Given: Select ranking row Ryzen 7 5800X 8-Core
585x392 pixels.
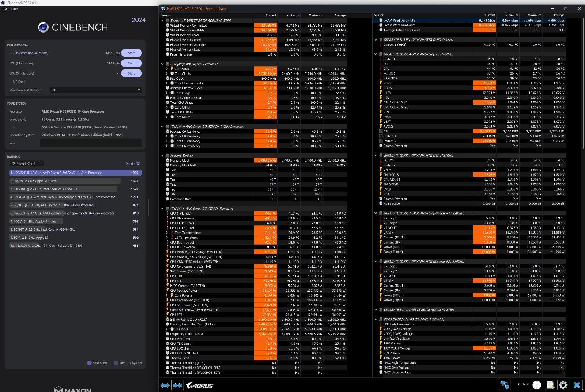Looking at the screenshot, I should 75,205.
